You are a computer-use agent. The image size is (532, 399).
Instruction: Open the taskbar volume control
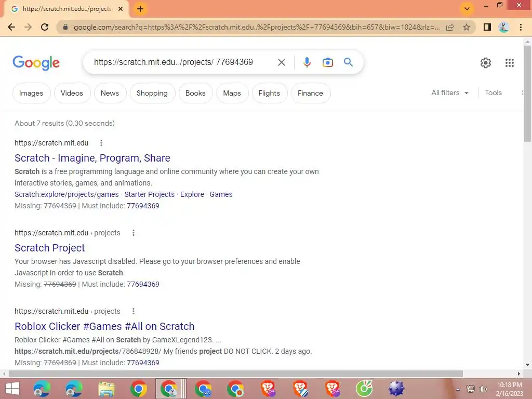coord(483,389)
